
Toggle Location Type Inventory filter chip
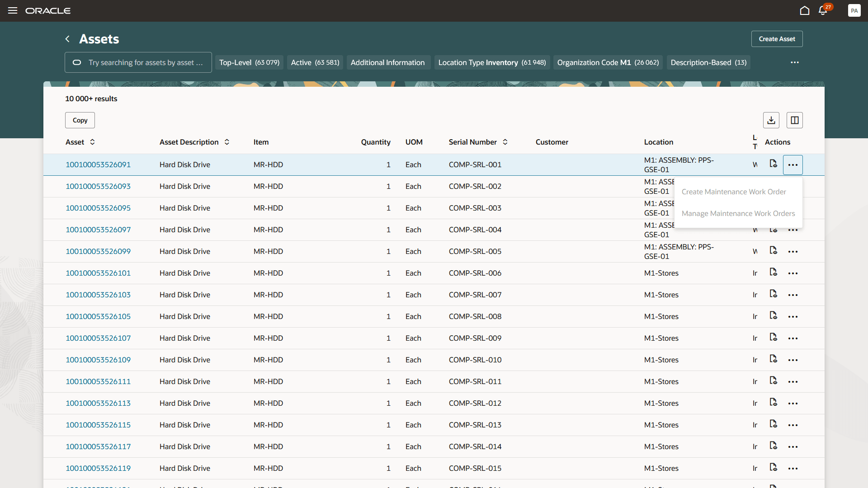pos(492,62)
